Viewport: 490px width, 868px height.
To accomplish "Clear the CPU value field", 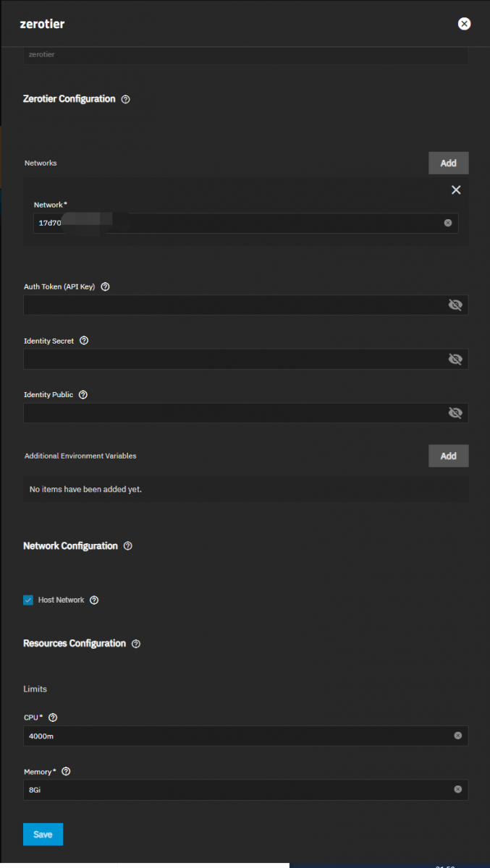I will click(457, 736).
